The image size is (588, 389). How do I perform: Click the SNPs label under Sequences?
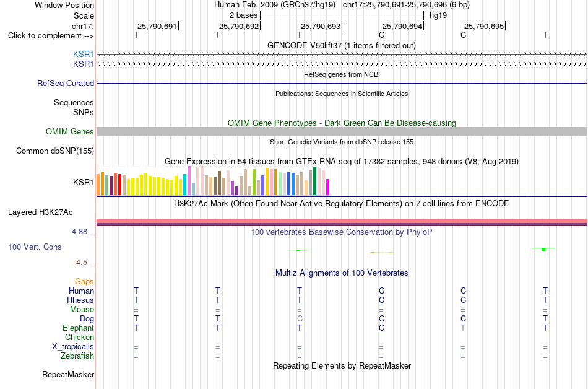pyautogui.click(x=84, y=112)
